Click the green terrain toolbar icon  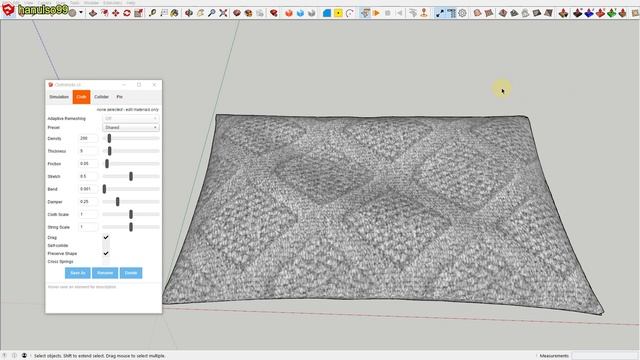tap(611, 13)
